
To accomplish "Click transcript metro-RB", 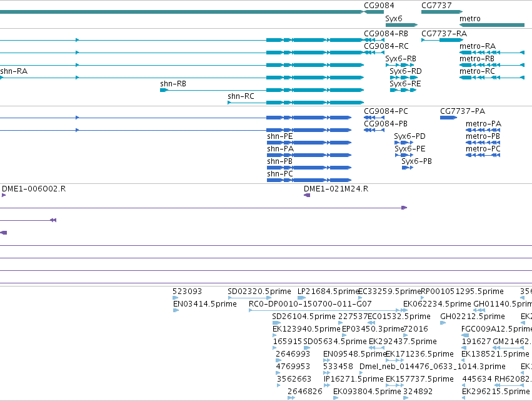I will (x=492, y=65).
